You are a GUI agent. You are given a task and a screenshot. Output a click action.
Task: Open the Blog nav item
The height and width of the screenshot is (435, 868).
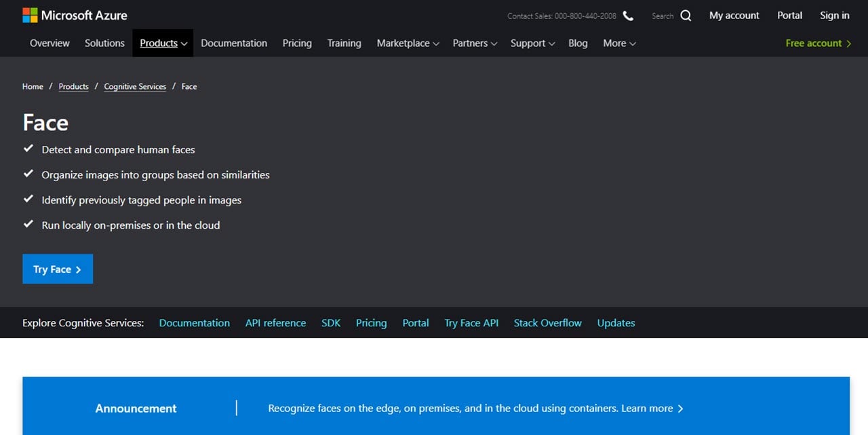click(x=578, y=43)
